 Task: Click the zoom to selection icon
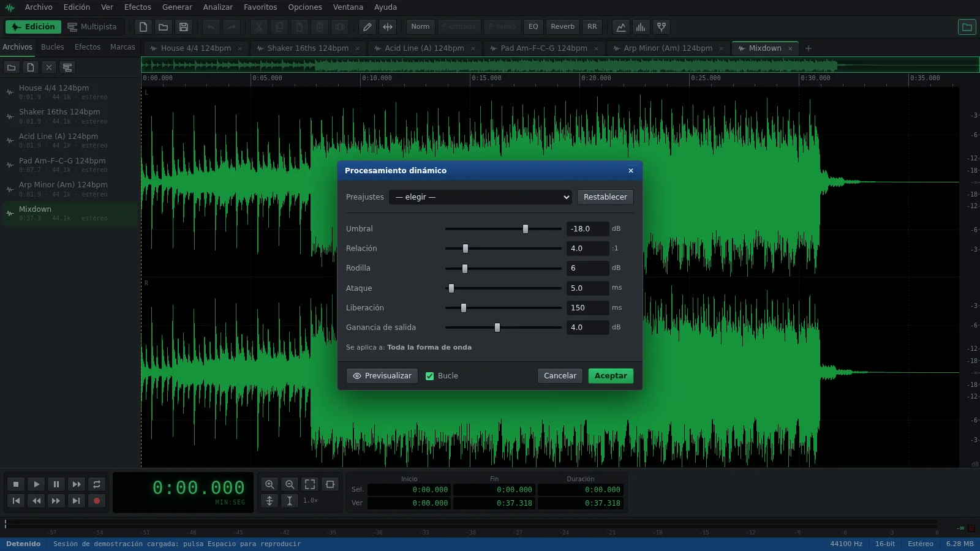[330, 484]
